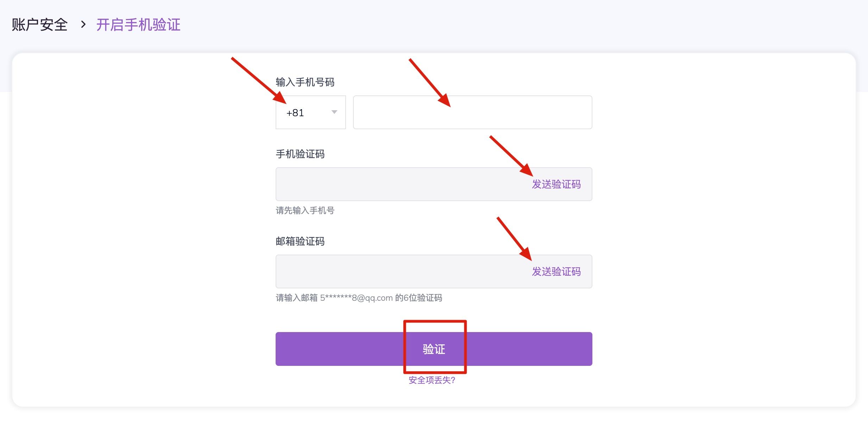Select the 开启手机验证 breadcrumb item

coord(138,25)
